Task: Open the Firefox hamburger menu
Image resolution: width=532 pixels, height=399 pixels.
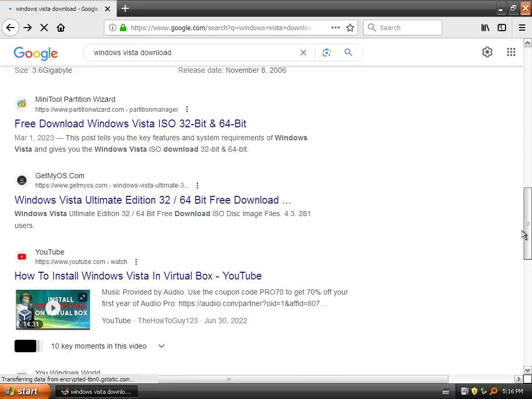Action: (x=522, y=28)
